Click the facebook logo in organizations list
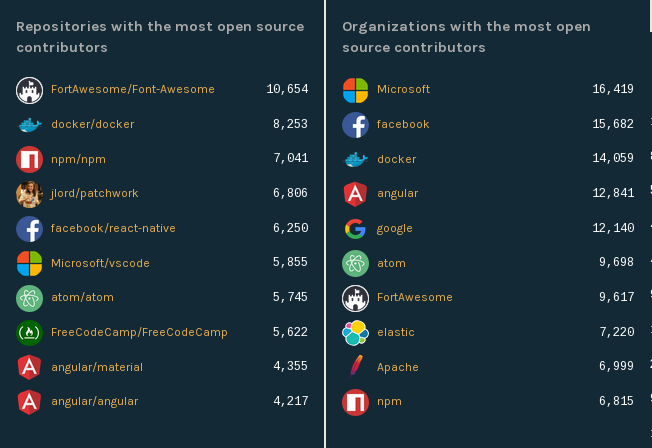Screen dimensions: 652x448 point(355,125)
